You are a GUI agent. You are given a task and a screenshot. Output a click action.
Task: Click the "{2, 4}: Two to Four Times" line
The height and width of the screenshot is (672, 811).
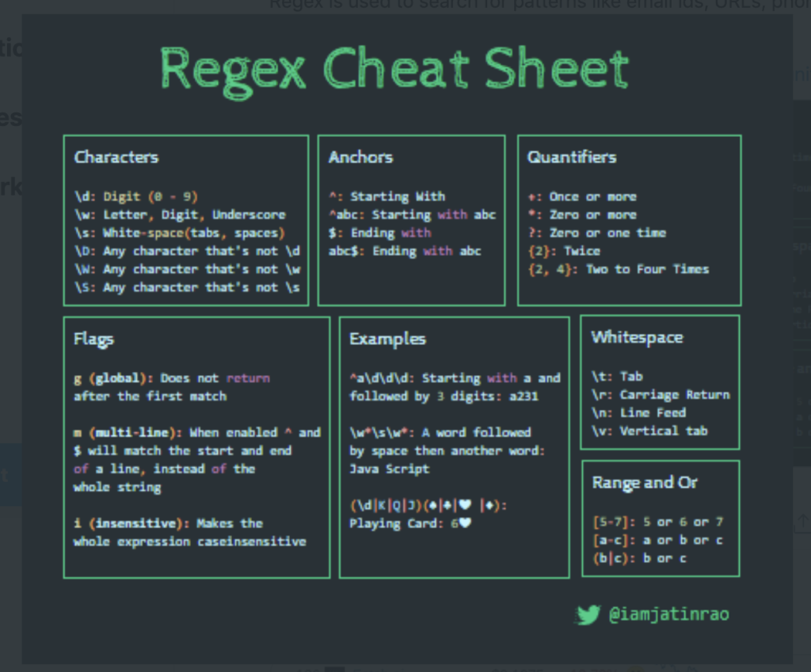[618, 269]
